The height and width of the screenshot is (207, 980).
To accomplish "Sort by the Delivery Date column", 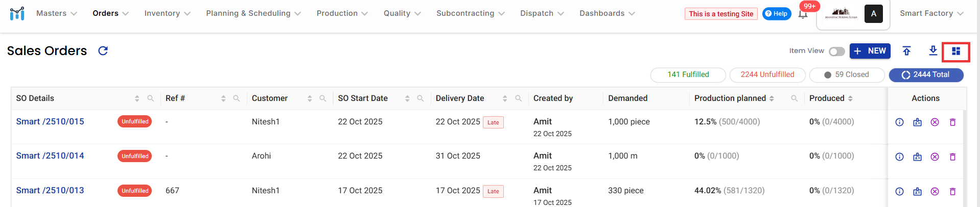I will coord(505,98).
